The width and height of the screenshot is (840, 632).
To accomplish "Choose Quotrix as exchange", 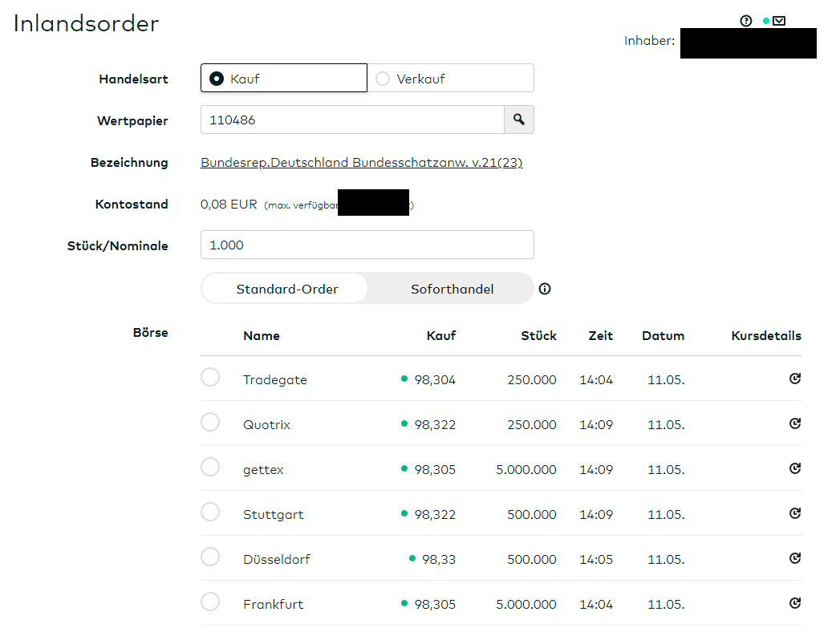I will click(x=210, y=422).
